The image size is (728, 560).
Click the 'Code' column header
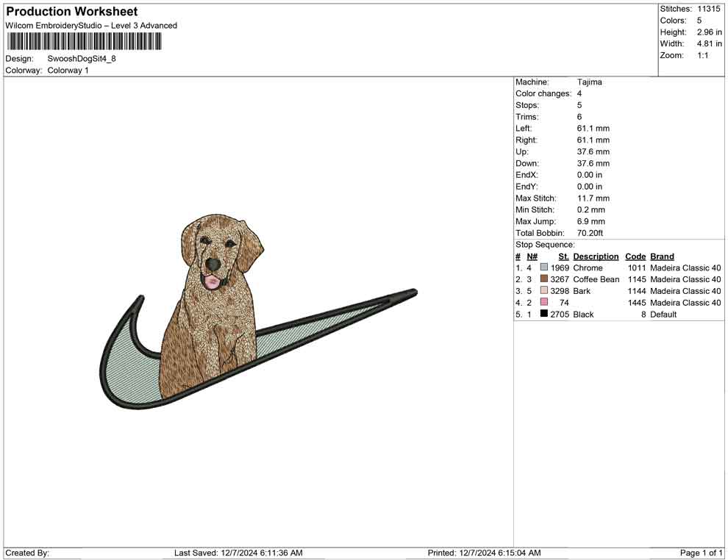click(635, 256)
